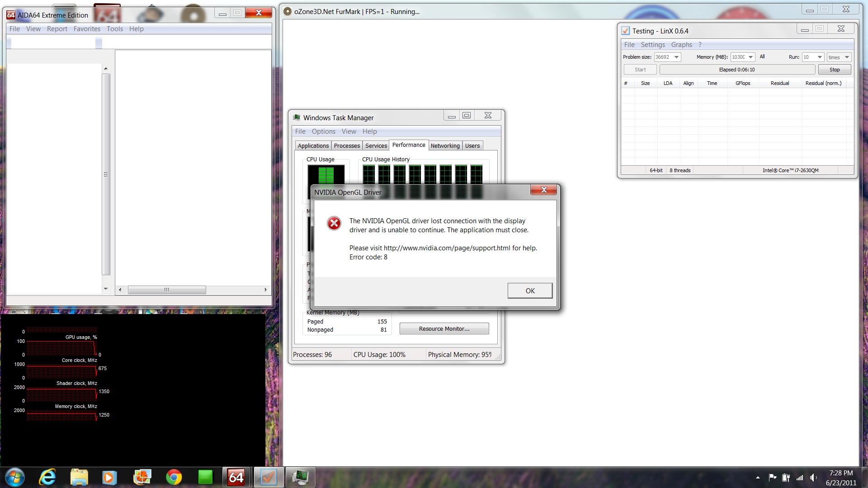Viewport: 868px width, 488px height.
Task: Click OK in the NVIDIA OpenGL Driver dialog
Action: (x=530, y=291)
